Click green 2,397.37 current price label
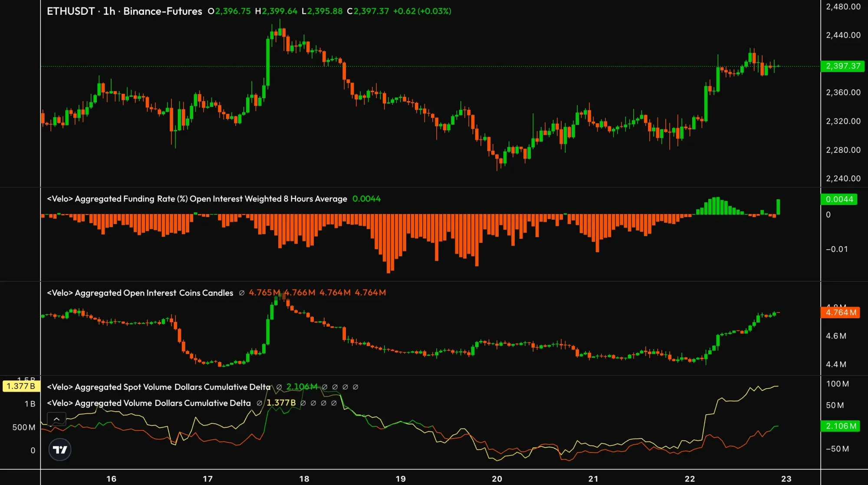 [x=842, y=66]
